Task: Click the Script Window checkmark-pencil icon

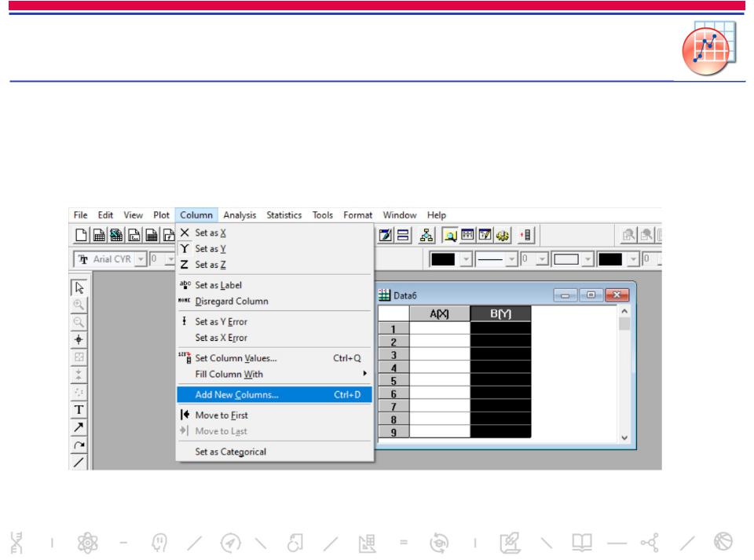Action: [x=485, y=235]
